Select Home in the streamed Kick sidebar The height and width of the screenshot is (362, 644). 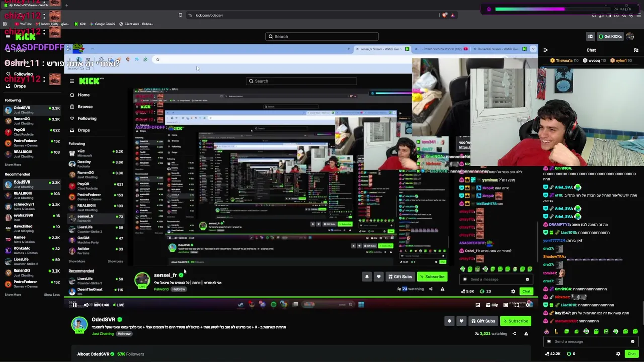(x=80, y=95)
